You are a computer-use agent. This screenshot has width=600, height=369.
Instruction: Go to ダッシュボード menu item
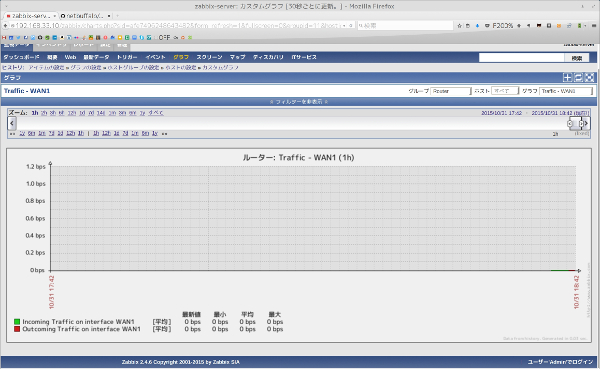pyautogui.click(x=21, y=57)
